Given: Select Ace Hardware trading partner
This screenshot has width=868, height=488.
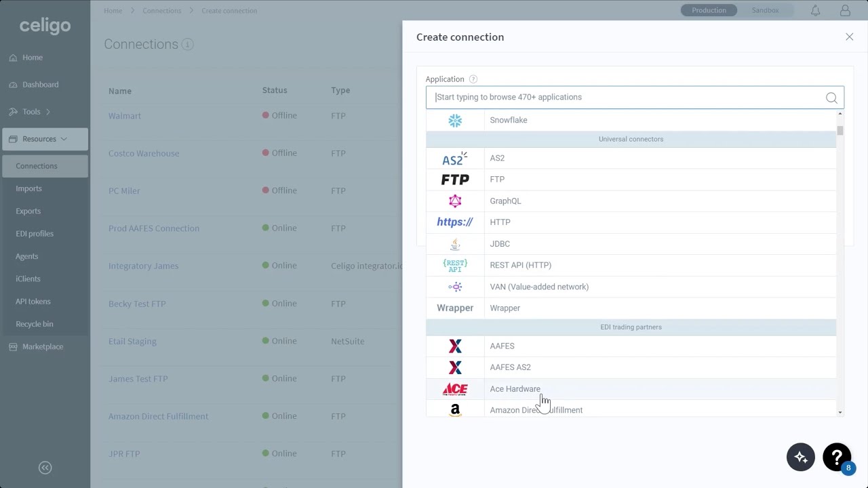Looking at the screenshot, I should tap(631, 389).
